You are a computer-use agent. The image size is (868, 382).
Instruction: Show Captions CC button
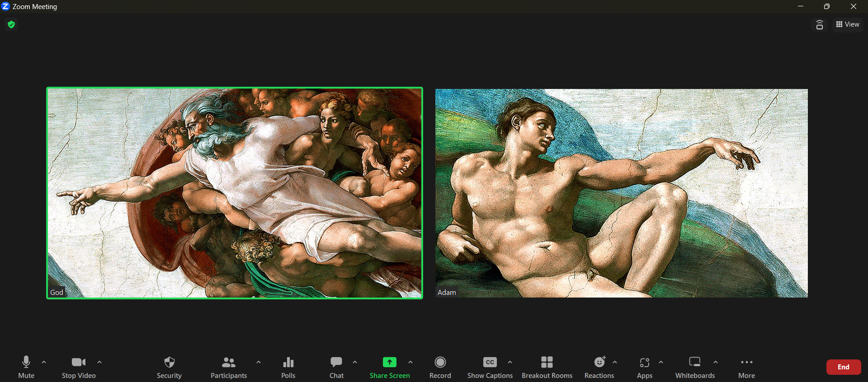click(490, 367)
